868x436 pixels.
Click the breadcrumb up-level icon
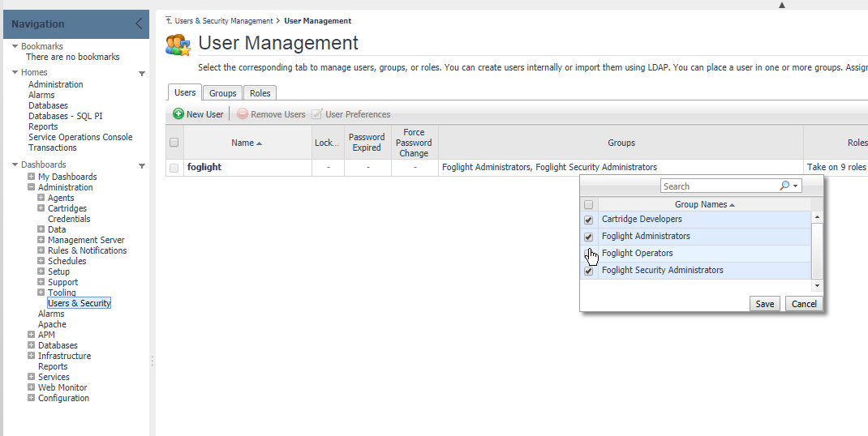click(169, 20)
